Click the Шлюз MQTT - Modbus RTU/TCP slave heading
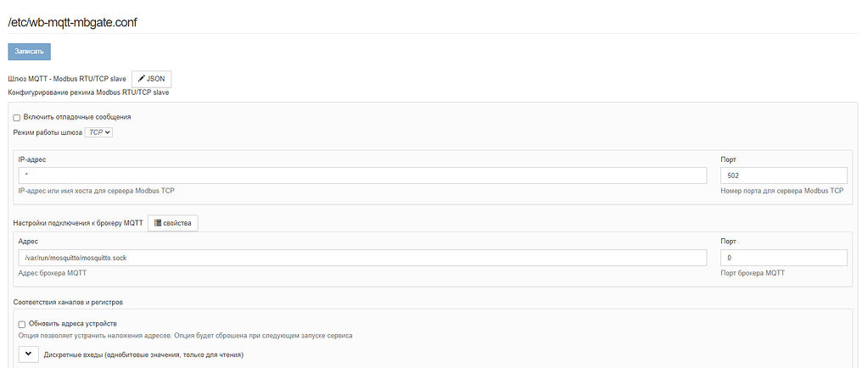This screenshot has width=868, height=368. tap(67, 79)
